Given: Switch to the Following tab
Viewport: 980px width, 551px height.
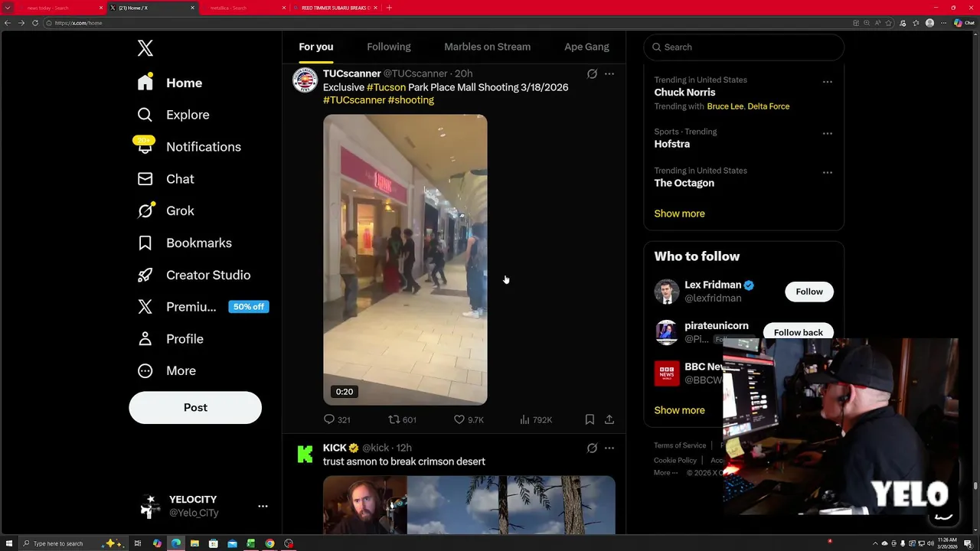Looking at the screenshot, I should [389, 47].
